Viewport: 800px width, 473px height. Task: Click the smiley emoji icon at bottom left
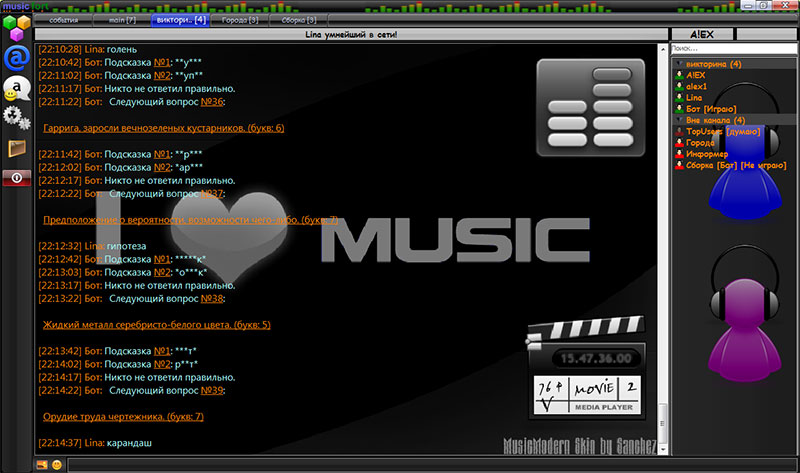tap(56, 465)
